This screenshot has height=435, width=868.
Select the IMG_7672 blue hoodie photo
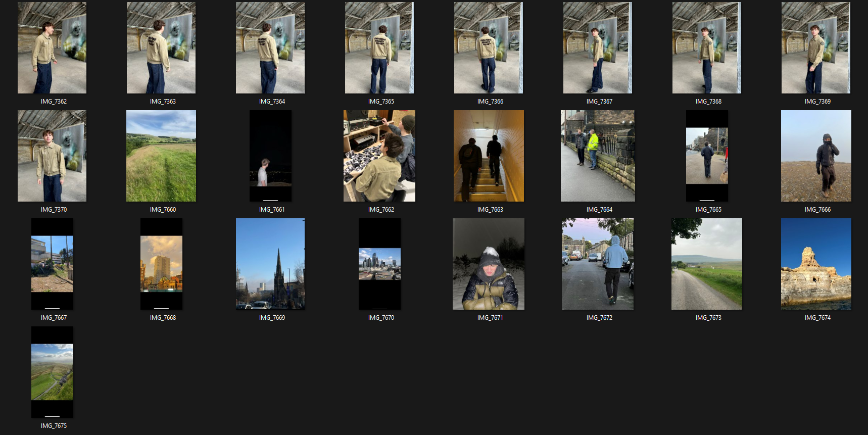(598, 264)
